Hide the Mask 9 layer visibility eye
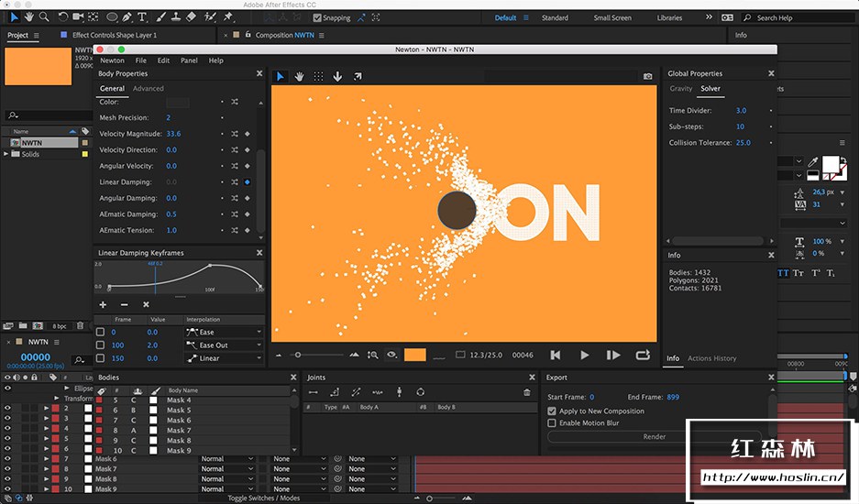 7,488
